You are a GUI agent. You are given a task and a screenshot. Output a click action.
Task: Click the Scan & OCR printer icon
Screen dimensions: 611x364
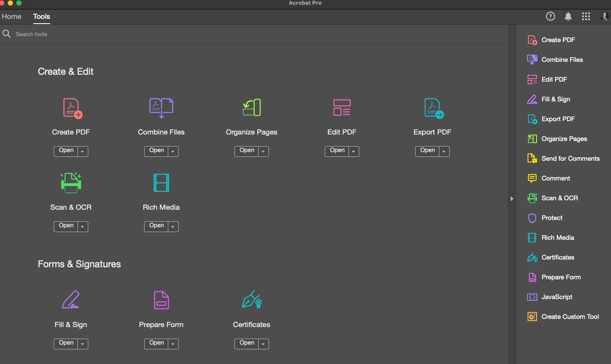(x=71, y=183)
